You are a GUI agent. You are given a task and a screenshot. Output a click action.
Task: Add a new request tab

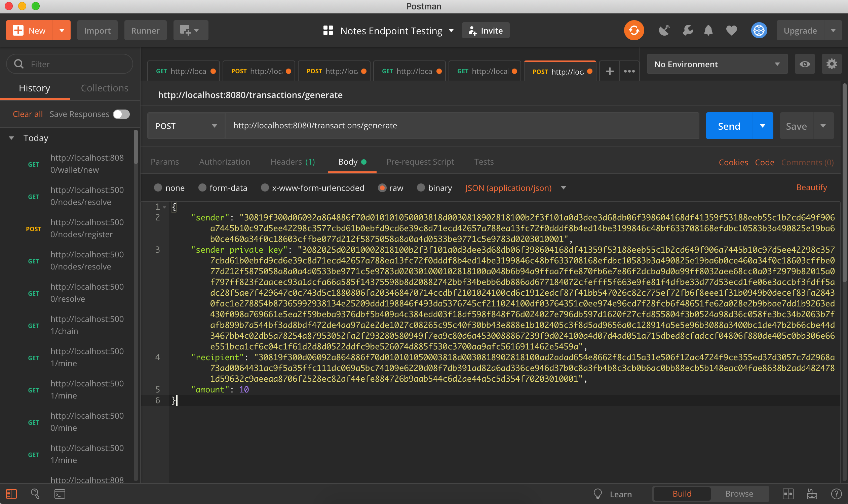tap(610, 71)
